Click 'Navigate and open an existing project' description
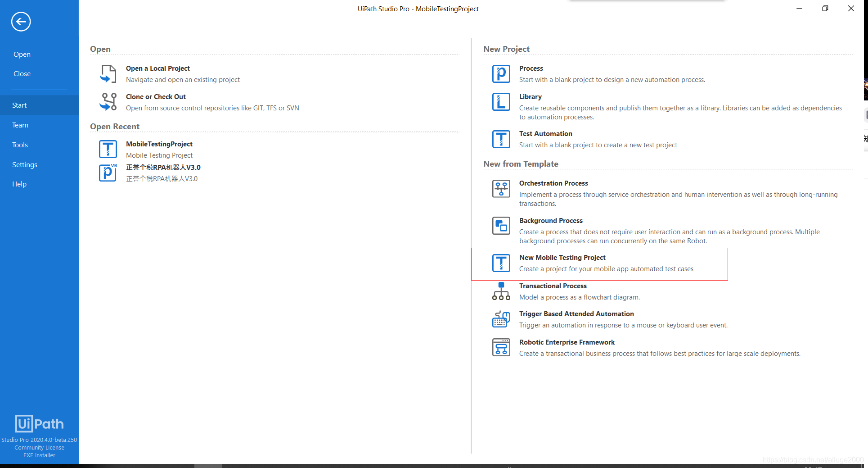 click(183, 80)
